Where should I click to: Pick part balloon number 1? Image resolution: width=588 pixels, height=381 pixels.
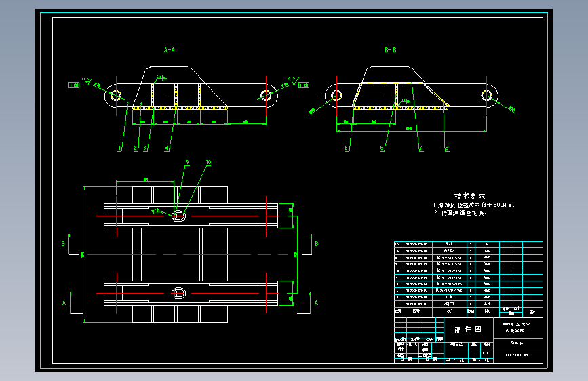coord(119,148)
